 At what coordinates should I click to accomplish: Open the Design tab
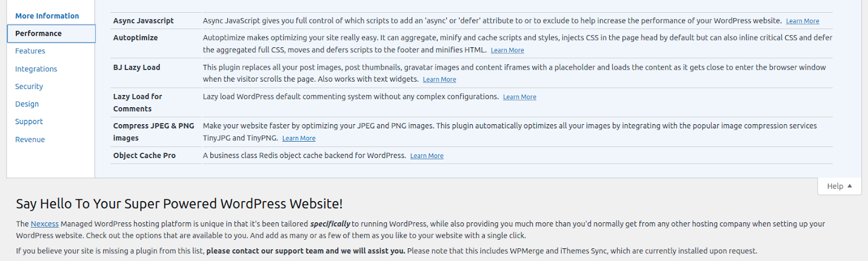click(x=27, y=104)
